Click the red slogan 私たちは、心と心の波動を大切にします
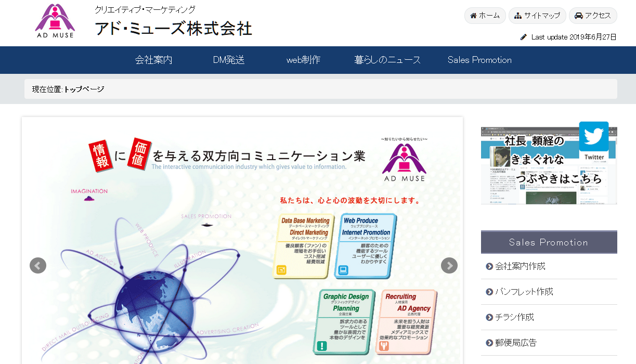 point(350,200)
